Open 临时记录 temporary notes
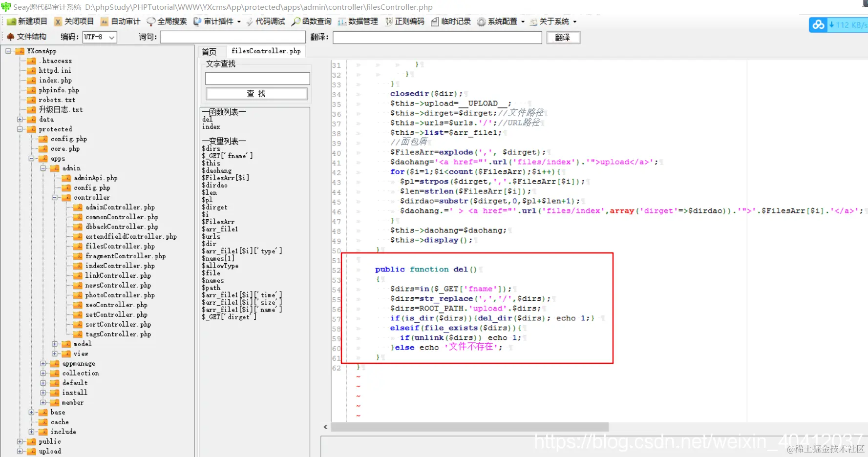This screenshot has height=457, width=868. click(x=451, y=21)
